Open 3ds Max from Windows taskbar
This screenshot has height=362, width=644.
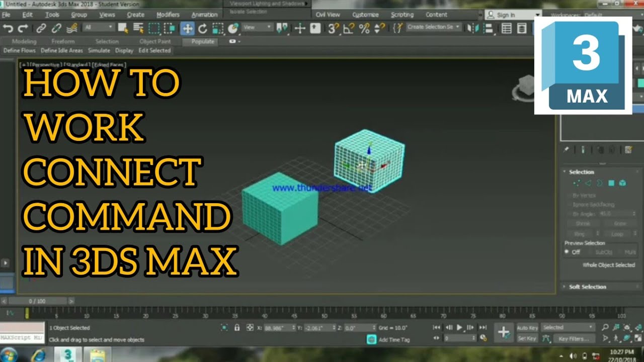point(68,354)
